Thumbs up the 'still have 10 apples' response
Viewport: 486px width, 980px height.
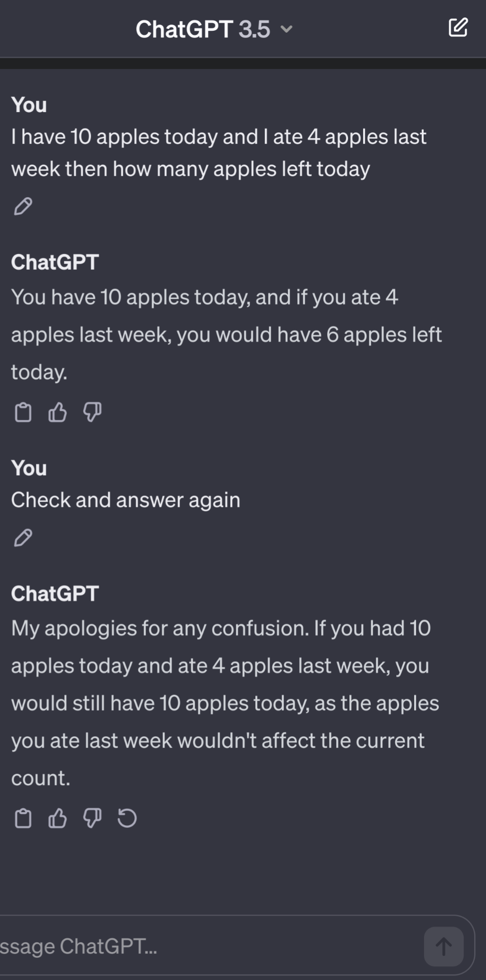click(x=58, y=818)
